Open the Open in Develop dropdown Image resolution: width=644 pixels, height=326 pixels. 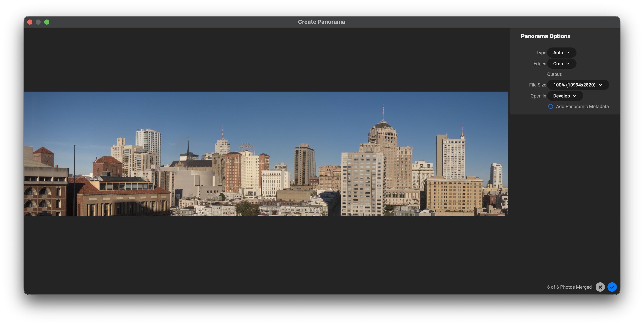565,96
